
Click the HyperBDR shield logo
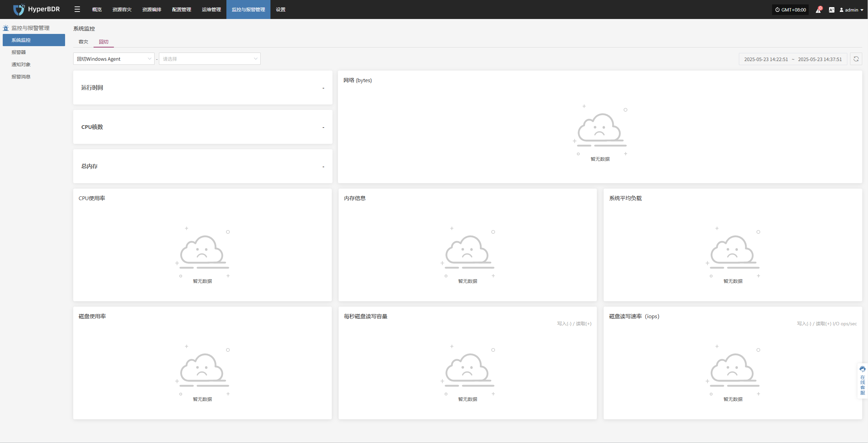tap(19, 9)
